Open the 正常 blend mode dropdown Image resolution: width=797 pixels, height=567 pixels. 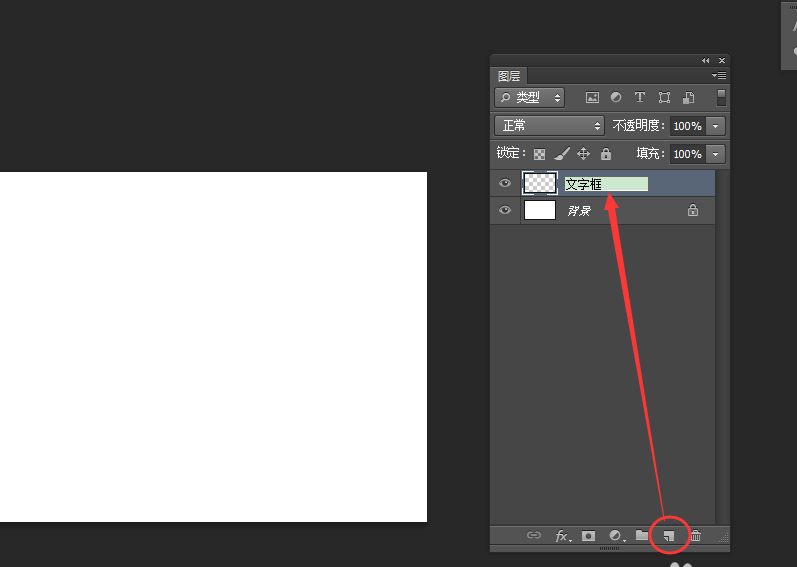549,125
